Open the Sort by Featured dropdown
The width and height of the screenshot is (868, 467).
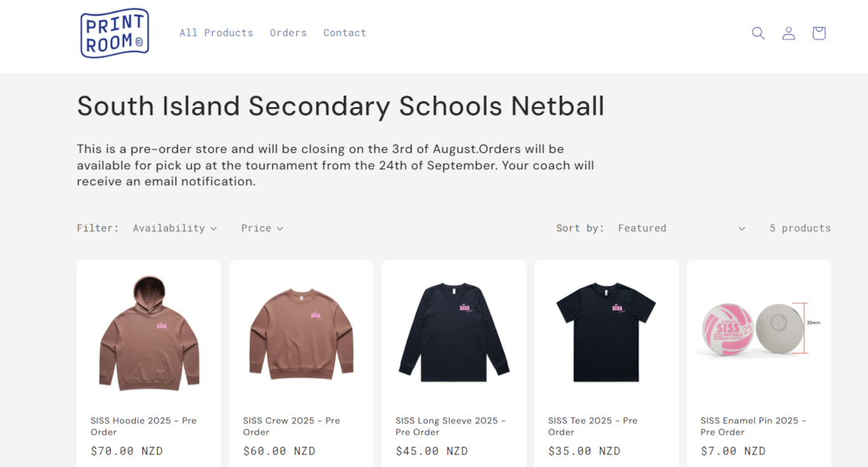tap(682, 228)
